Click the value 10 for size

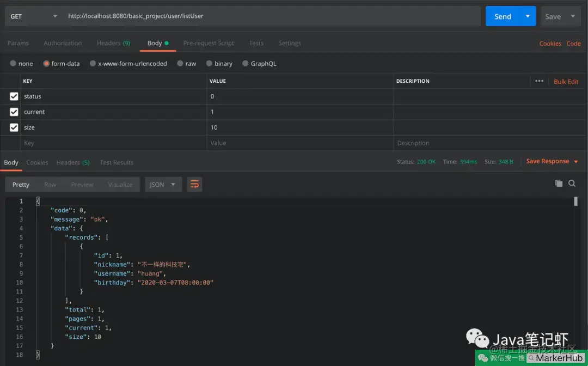tap(214, 127)
